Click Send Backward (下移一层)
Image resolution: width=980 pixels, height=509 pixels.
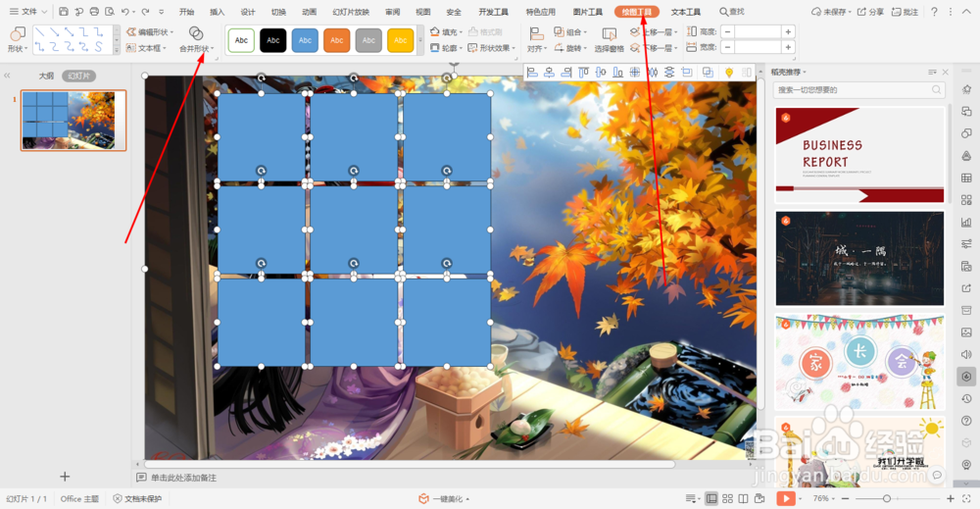pos(654,47)
